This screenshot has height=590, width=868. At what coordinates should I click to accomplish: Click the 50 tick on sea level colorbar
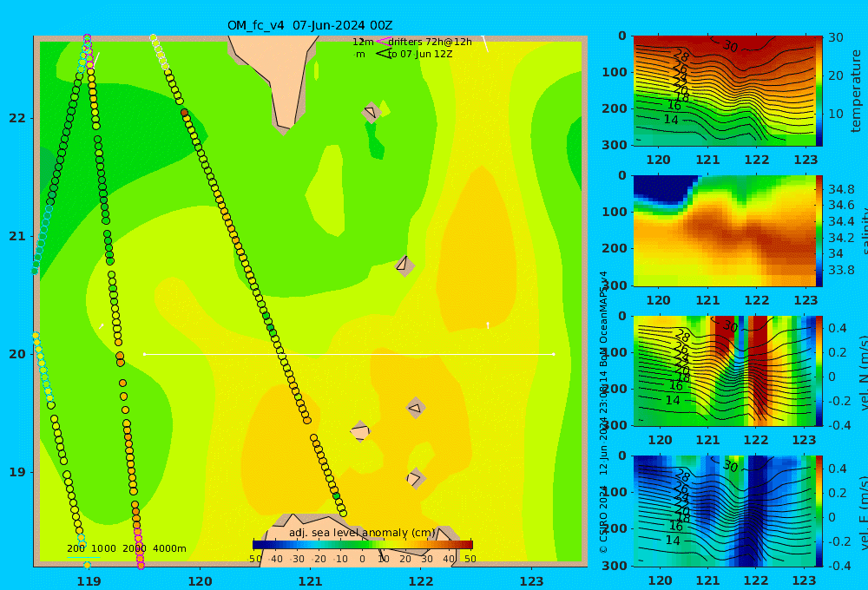coord(470,559)
